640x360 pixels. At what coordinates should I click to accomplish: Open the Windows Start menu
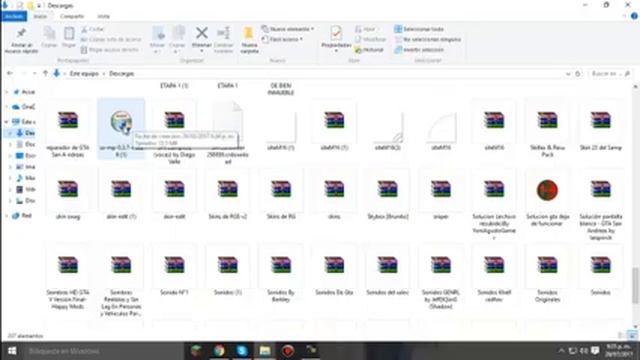click(x=12, y=351)
